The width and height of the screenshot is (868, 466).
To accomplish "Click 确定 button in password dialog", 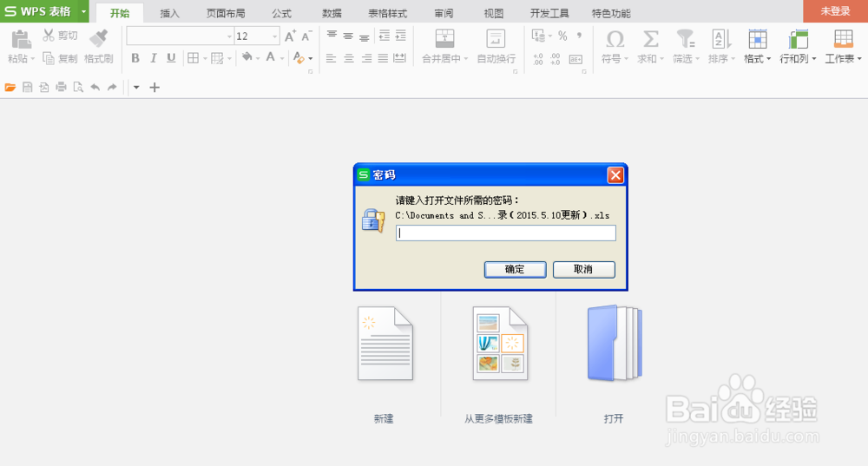I will tap(515, 270).
